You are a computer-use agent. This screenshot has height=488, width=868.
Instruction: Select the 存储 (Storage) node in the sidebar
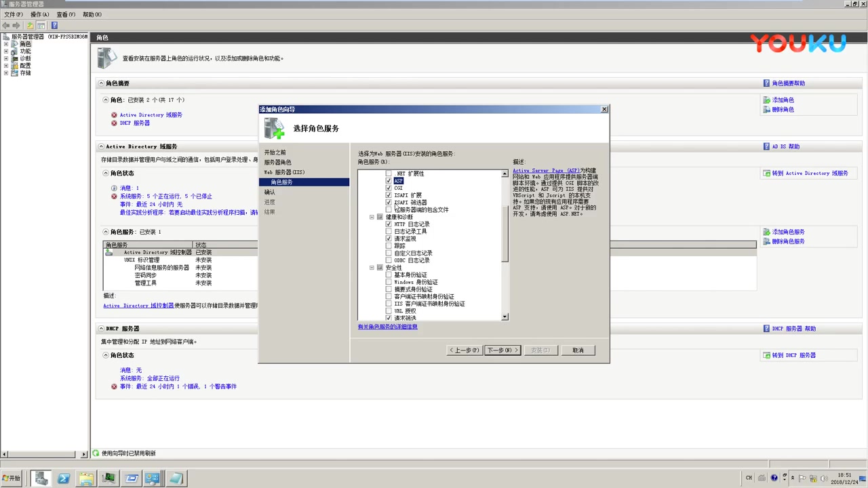(x=26, y=73)
